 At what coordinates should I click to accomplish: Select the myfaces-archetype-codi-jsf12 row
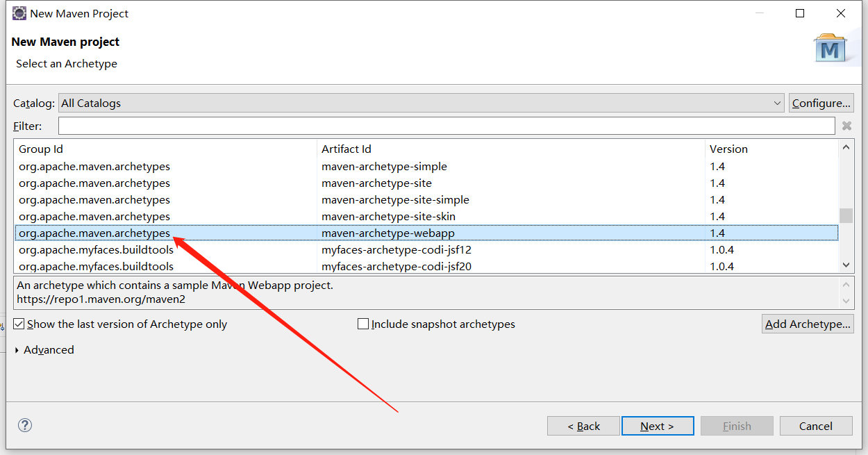[x=426, y=250]
